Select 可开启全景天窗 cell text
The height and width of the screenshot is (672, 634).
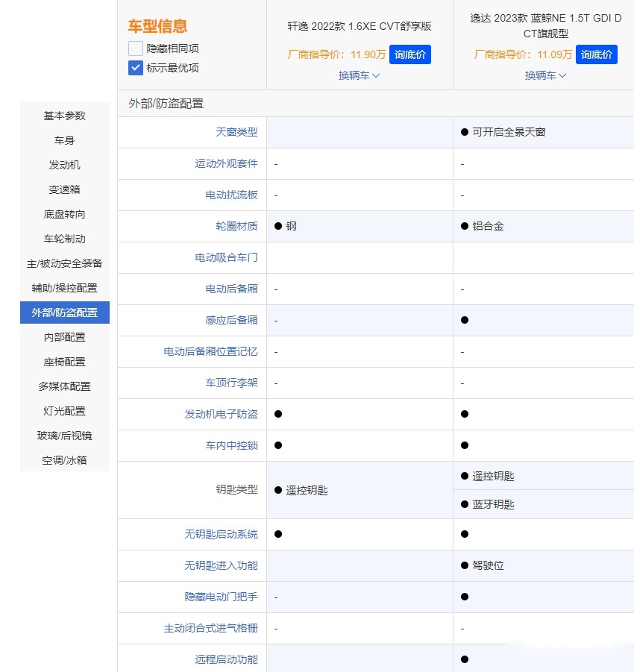tap(509, 132)
